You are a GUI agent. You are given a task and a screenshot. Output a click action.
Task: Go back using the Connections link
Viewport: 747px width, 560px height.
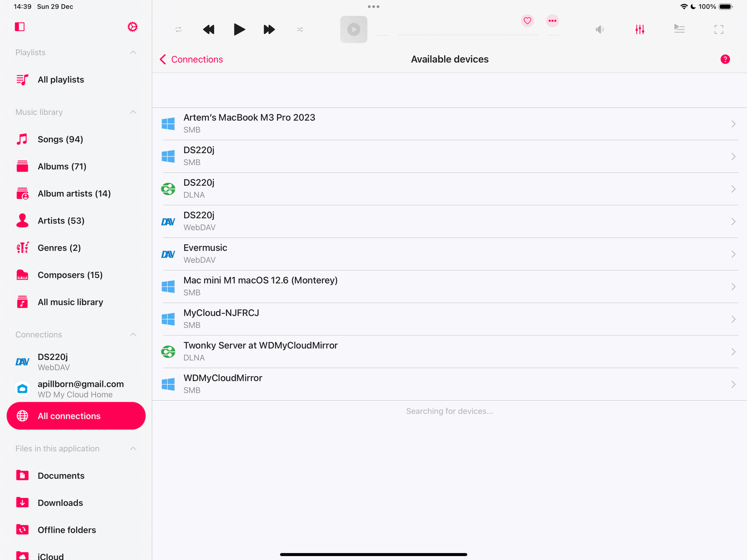pyautogui.click(x=191, y=59)
